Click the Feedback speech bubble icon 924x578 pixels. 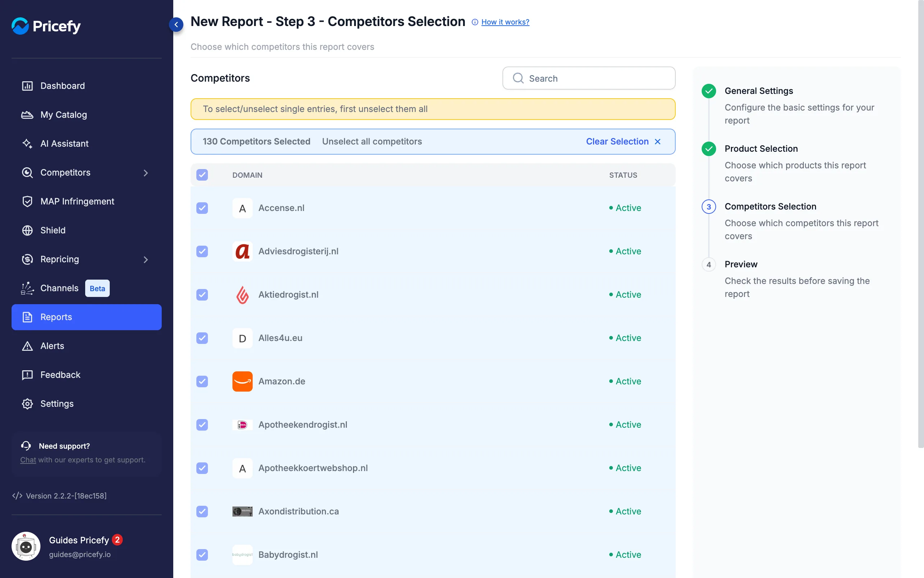click(27, 375)
